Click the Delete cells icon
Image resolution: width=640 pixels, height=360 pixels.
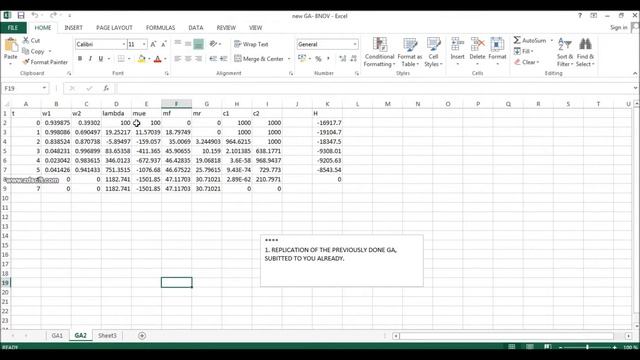tap(477, 44)
